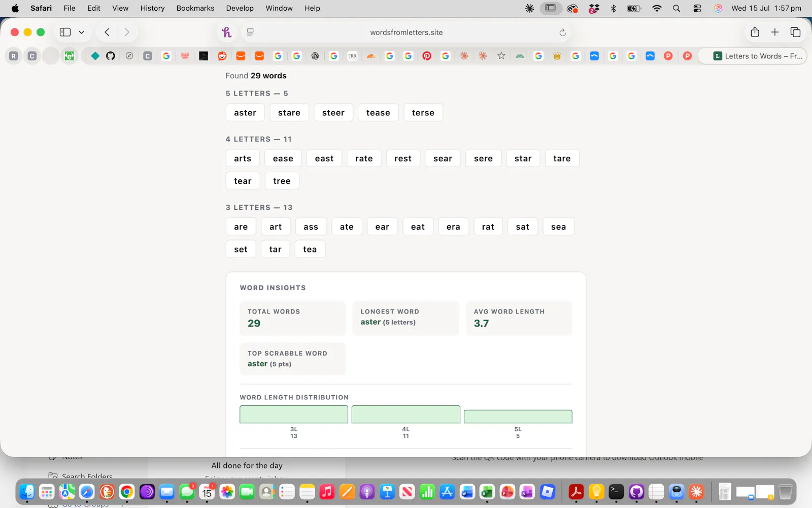
Task: Click the Safari forward arrow
Action: pos(127,32)
